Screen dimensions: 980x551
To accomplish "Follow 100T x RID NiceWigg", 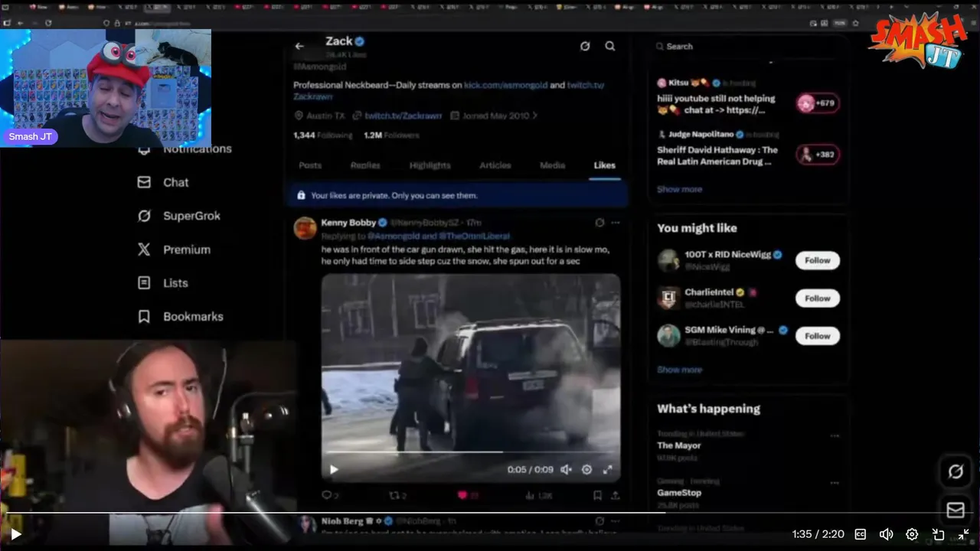I will pyautogui.click(x=817, y=260).
